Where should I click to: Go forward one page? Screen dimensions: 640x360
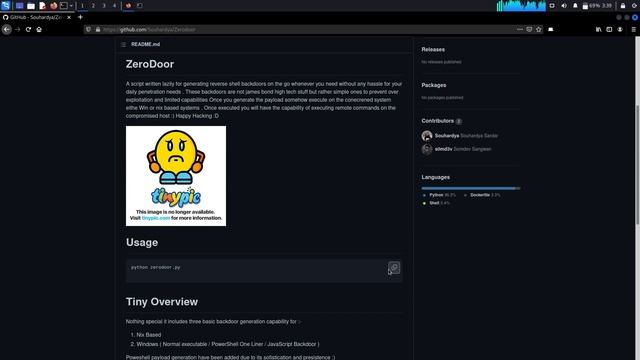click(x=18, y=29)
